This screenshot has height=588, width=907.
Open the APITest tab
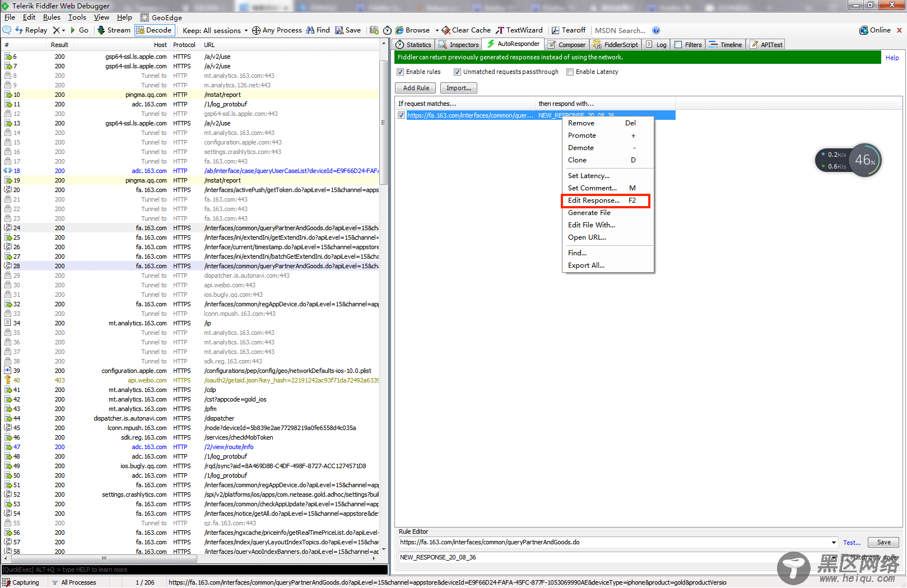click(x=766, y=45)
